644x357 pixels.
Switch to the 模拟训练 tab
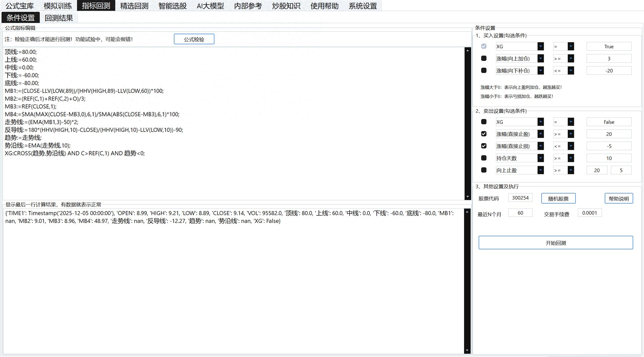[58, 6]
